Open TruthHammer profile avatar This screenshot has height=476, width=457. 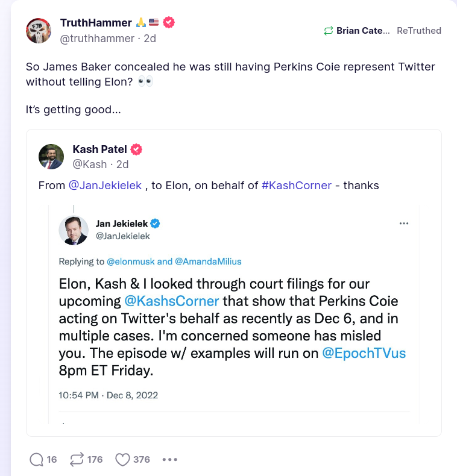click(39, 30)
